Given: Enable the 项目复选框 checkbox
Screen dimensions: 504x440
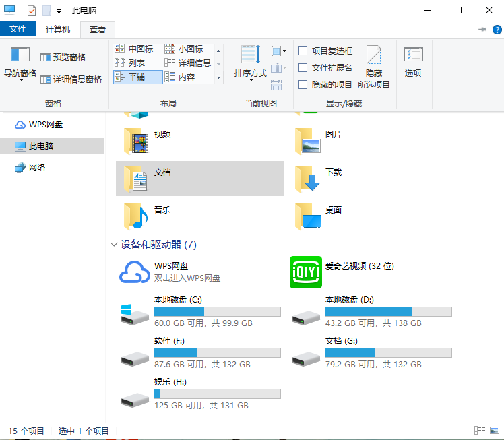Looking at the screenshot, I should (303, 51).
